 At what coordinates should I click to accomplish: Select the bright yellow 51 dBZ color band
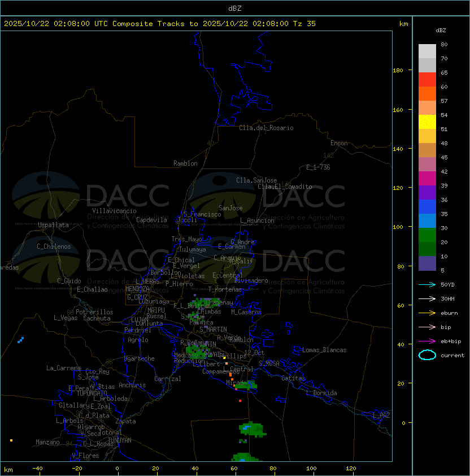[427, 122]
